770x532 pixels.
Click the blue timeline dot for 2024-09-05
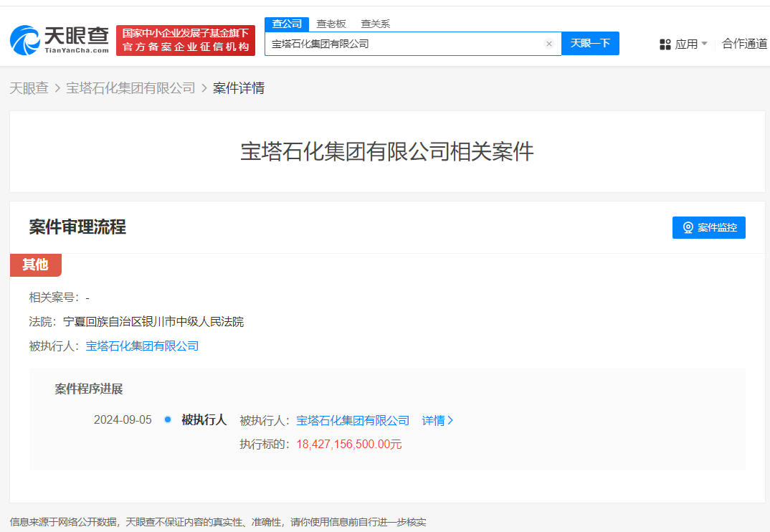tap(168, 419)
